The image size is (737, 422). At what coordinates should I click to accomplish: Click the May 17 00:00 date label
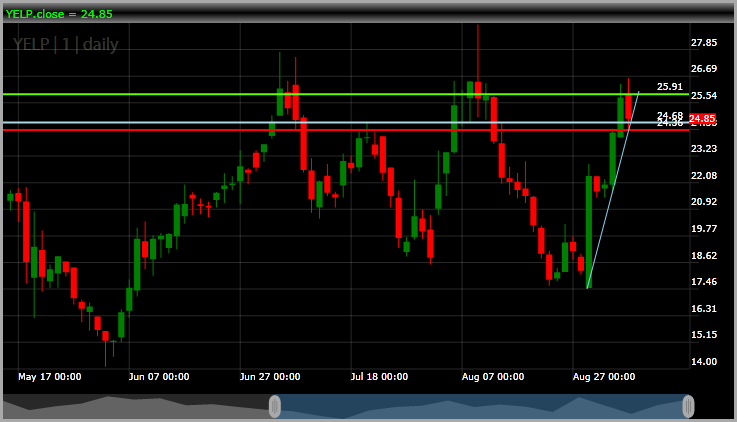(50, 377)
